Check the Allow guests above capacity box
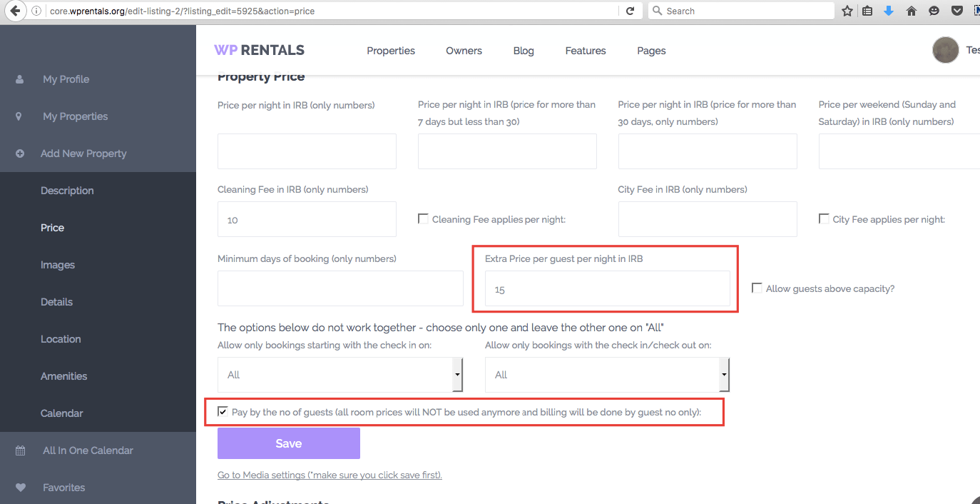The width and height of the screenshot is (980, 504). (757, 288)
